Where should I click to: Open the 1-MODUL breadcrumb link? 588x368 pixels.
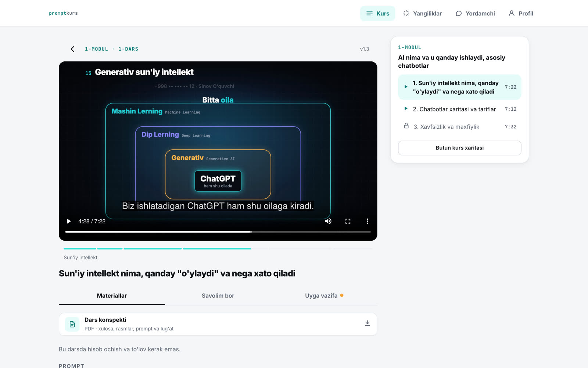pyautogui.click(x=96, y=49)
